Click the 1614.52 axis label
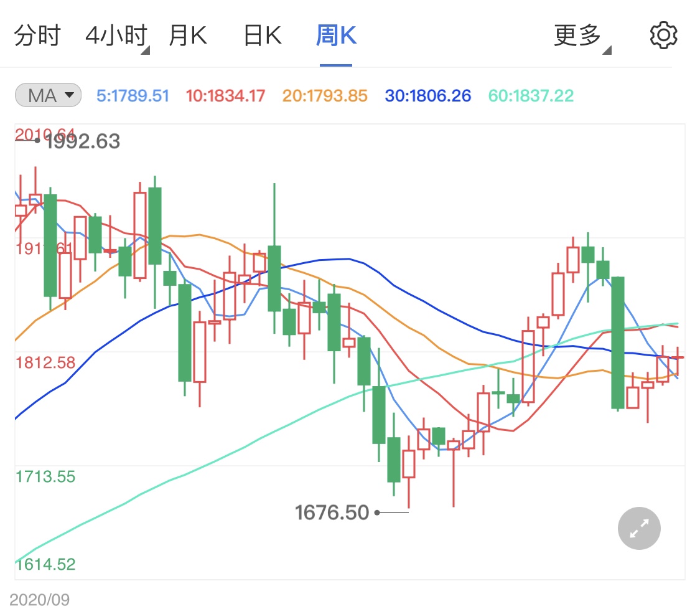 45,564
